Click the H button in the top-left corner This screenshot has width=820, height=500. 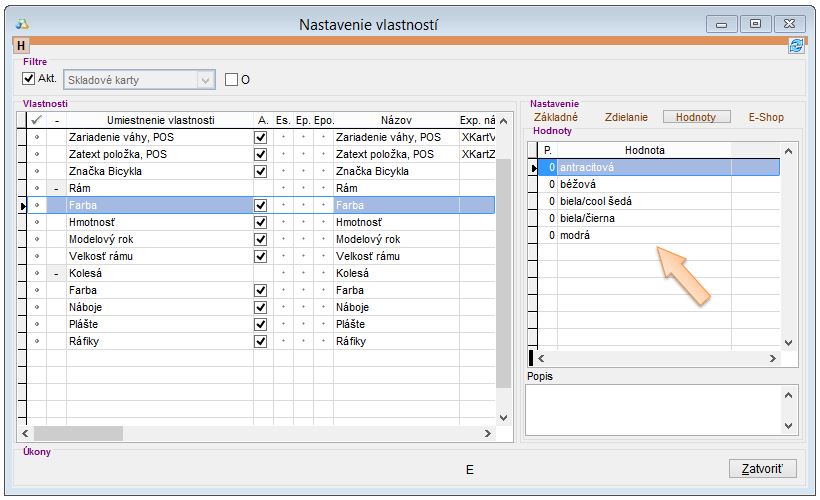(x=21, y=46)
